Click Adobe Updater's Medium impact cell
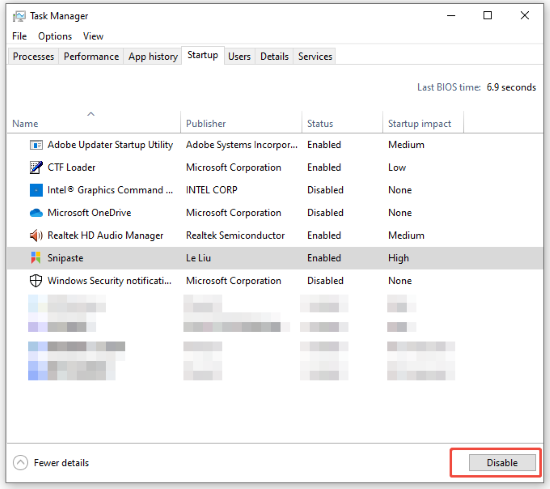 coord(406,145)
